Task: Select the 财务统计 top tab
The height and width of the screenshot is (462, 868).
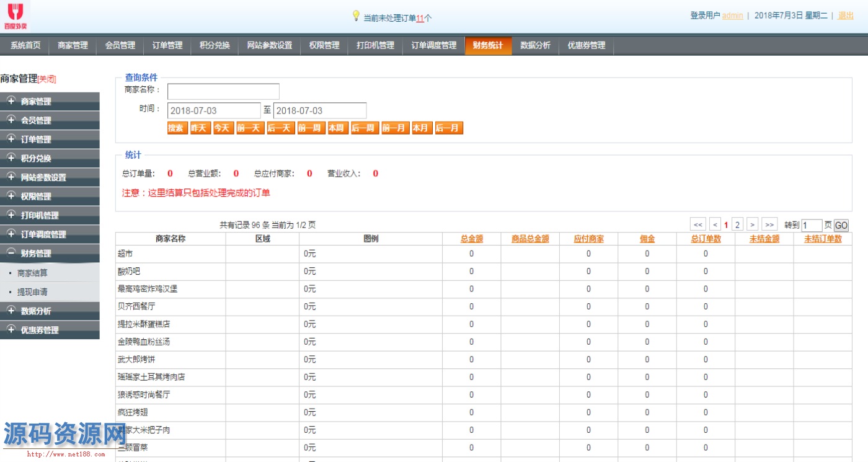Action: point(488,46)
